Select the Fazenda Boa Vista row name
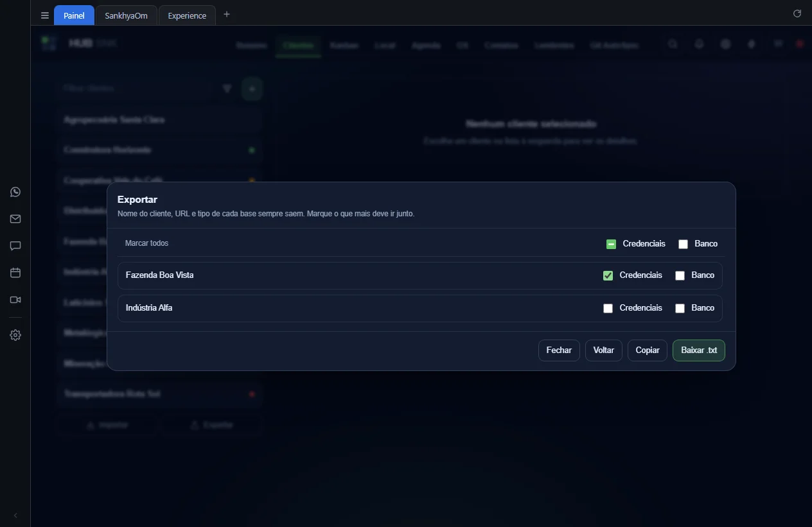Image resolution: width=812 pixels, height=527 pixels. coord(159,275)
